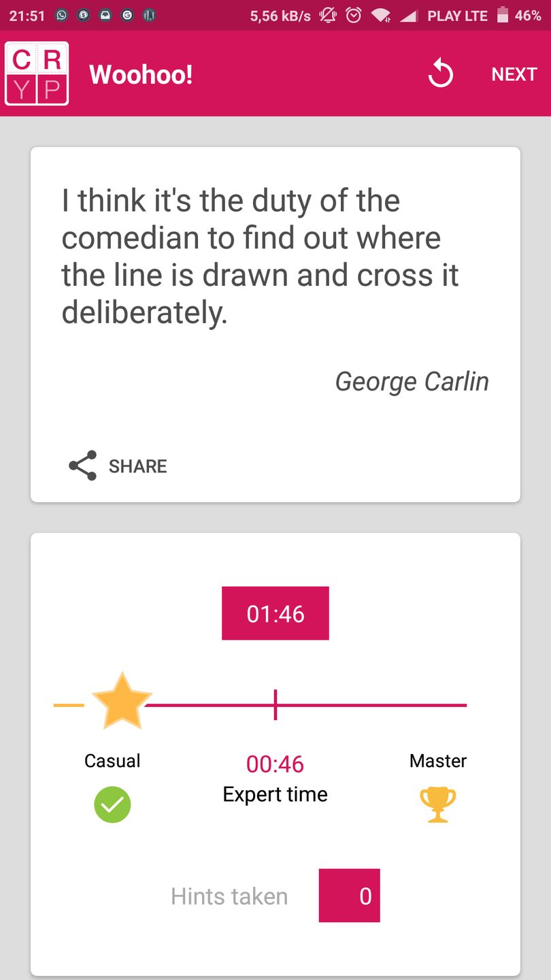Tap the green checkmark under Casual
Image resolution: width=551 pixels, height=980 pixels.
[112, 805]
